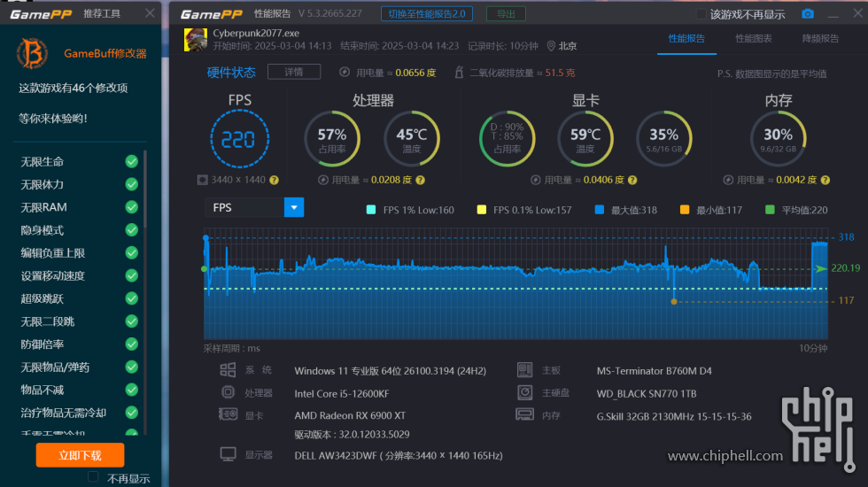Click the AMD Radeon RX 6900 XT text

(x=350, y=415)
